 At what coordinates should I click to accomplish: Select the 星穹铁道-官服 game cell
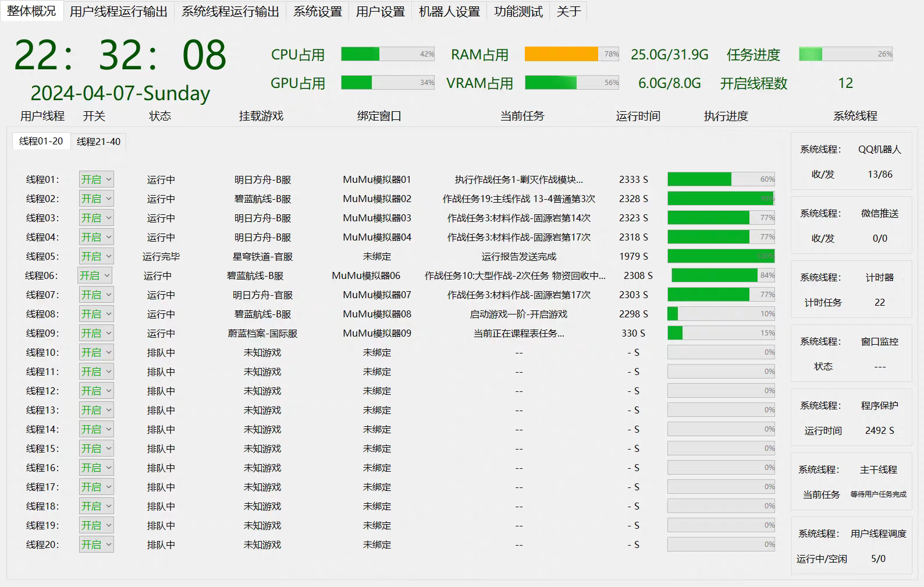262,257
